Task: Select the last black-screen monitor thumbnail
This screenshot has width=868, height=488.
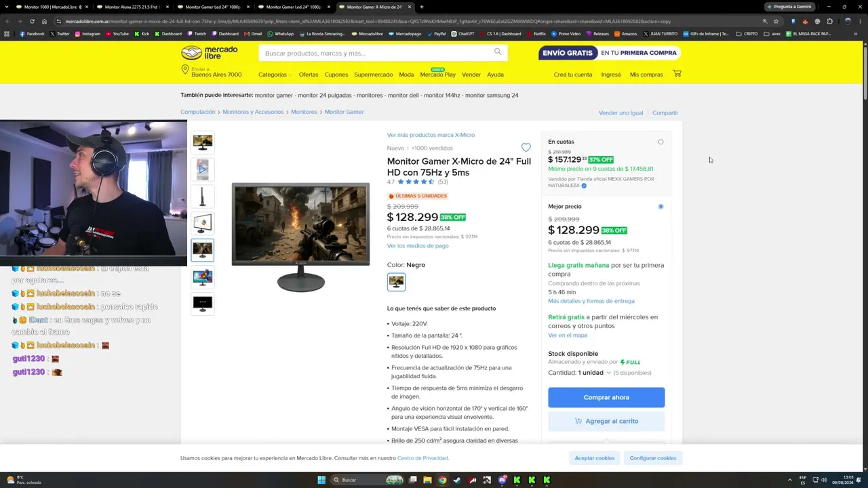Action: pos(202,304)
